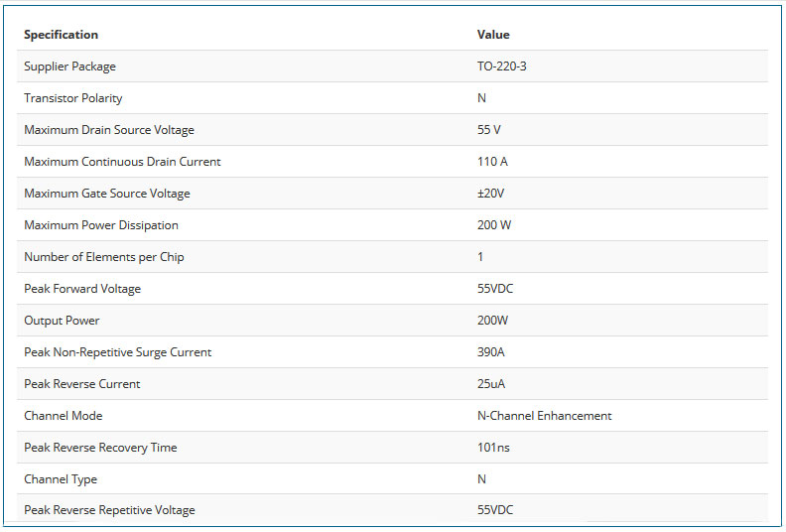Select the Number of Elements per Chip label

104,257
